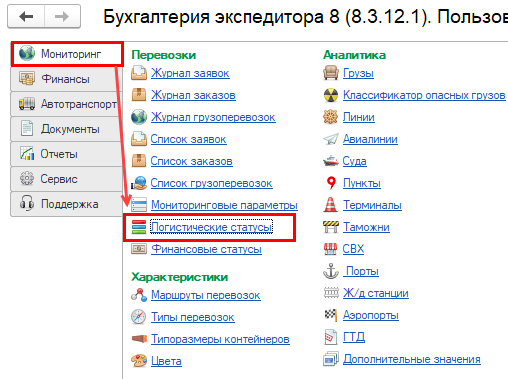Click the red pin icon beside Пункты
The image size is (508, 379).
pyautogui.click(x=331, y=183)
